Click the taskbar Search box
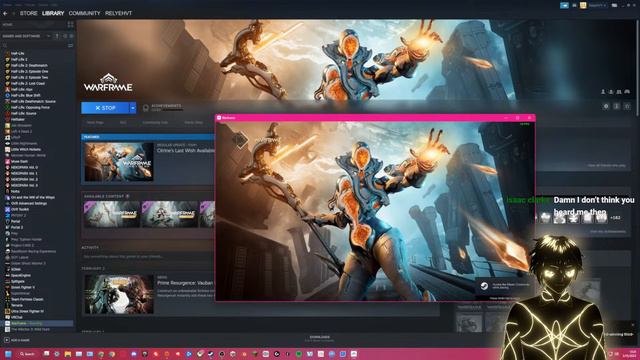 click(27, 354)
